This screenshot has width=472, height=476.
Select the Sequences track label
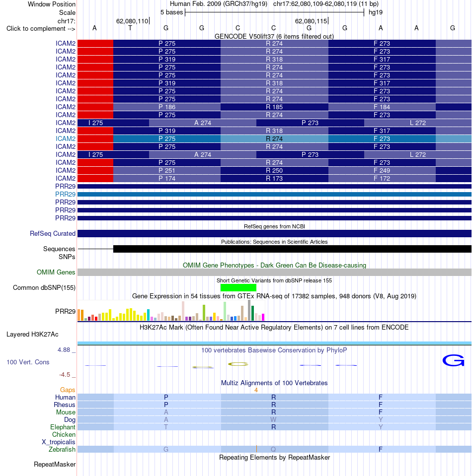point(59,249)
